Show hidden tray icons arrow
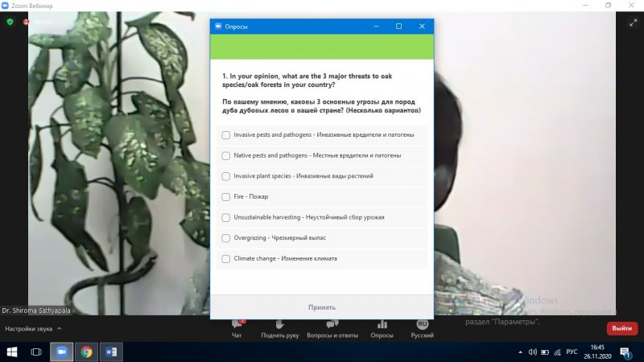The height and width of the screenshot is (362, 644). click(520, 352)
